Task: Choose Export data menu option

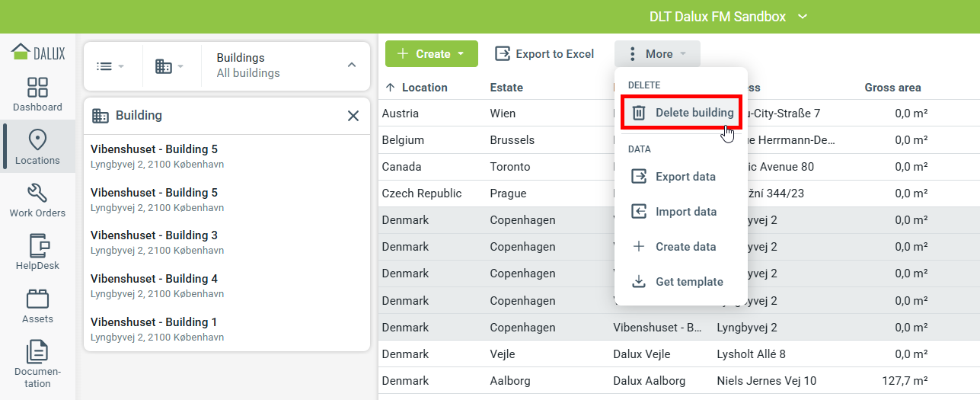Action: [x=685, y=177]
